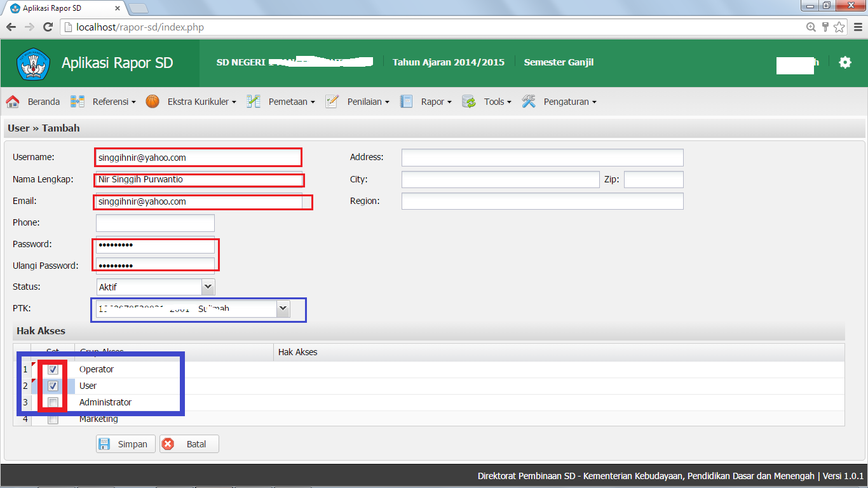Click the Email input field

tap(199, 201)
